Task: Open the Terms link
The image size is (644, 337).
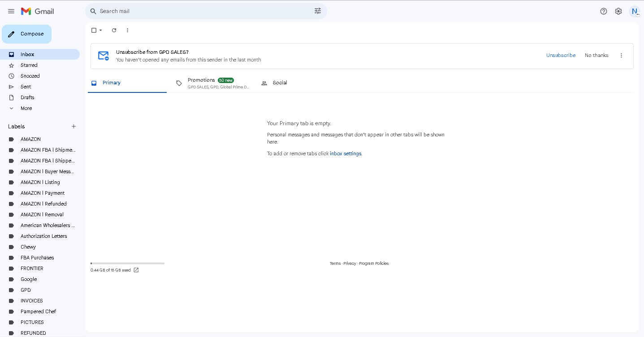Action: pyautogui.click(x=335, y=263)
